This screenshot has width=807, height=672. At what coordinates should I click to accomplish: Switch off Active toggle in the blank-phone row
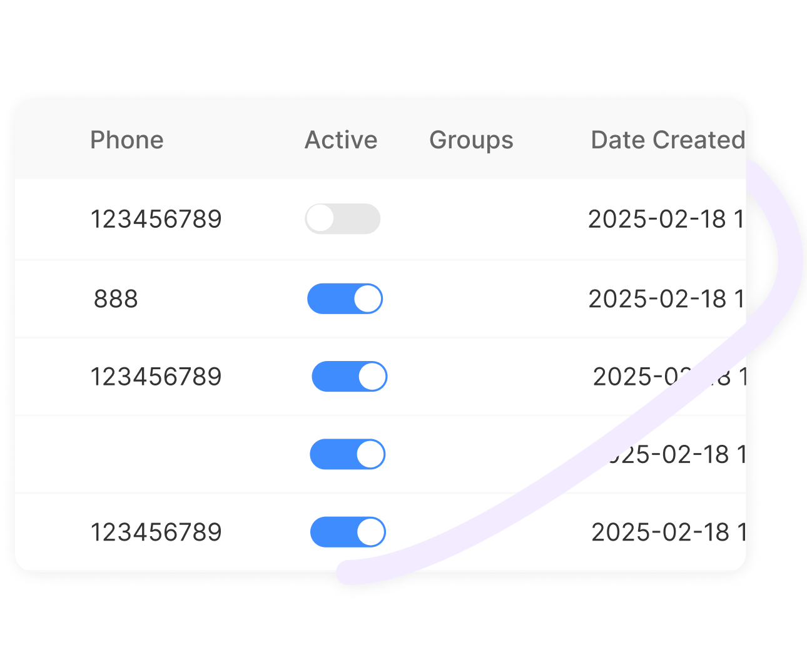(x=347, y=454)
